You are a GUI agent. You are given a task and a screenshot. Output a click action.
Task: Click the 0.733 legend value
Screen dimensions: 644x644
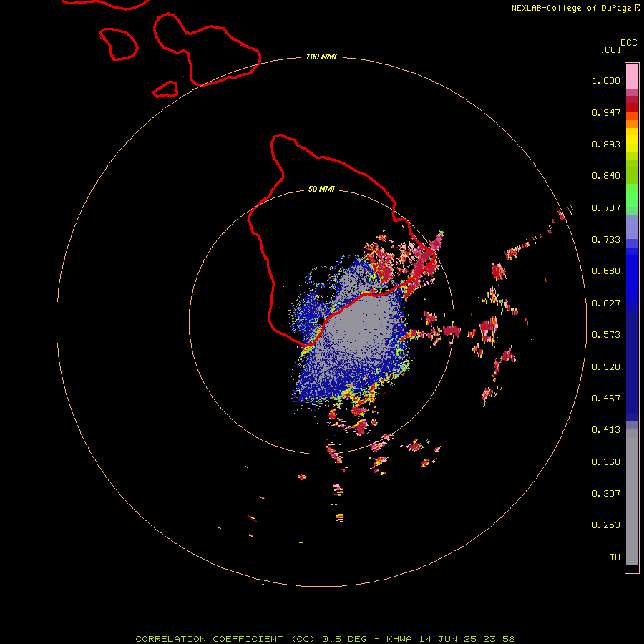(x=606, y=240)
